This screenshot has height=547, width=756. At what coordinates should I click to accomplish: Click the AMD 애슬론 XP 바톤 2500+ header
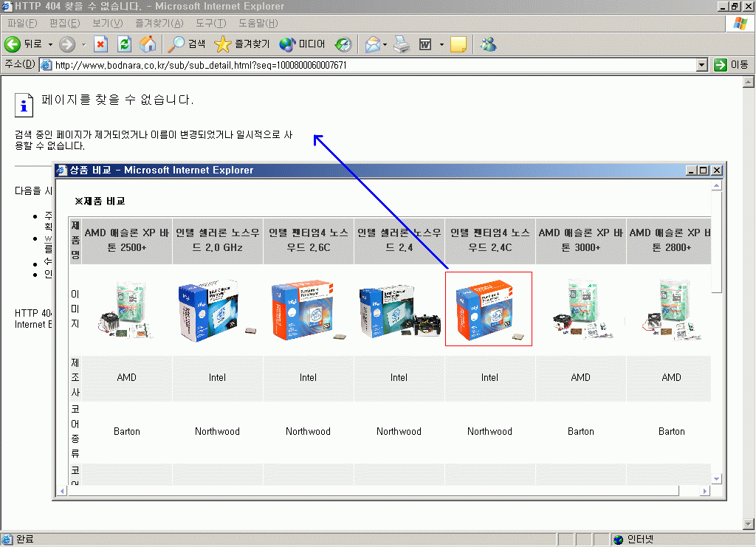[127, 240]
